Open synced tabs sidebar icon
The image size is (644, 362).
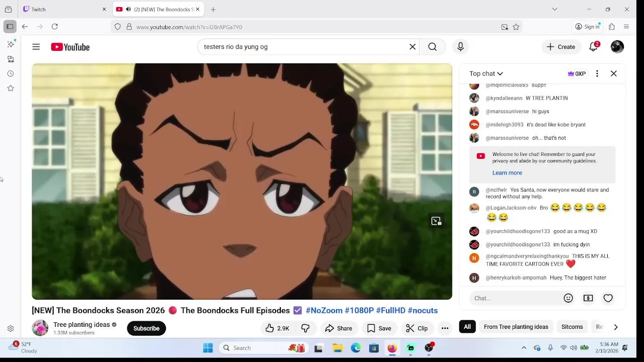pos(11,59)
